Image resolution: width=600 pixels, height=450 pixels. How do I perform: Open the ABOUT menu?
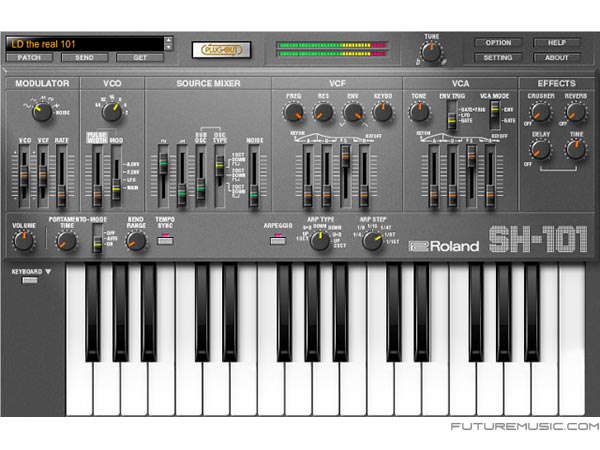tap(556, 58)
